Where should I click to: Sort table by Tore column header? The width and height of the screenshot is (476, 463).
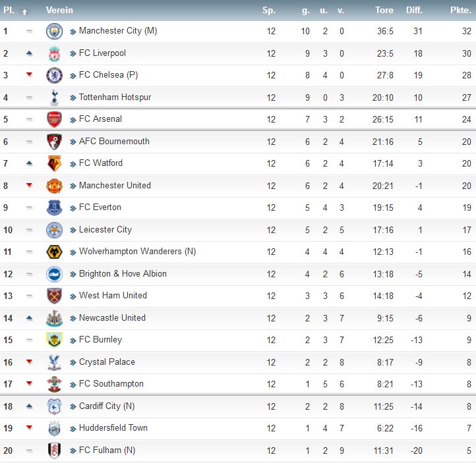point(384,11)
